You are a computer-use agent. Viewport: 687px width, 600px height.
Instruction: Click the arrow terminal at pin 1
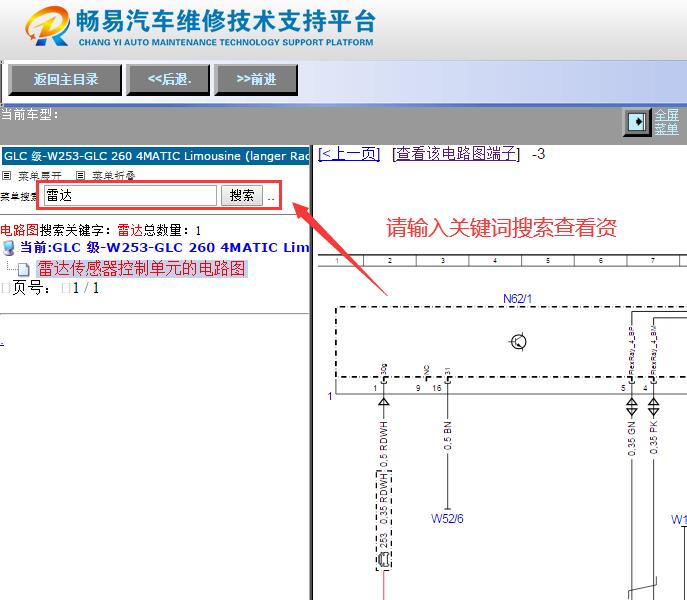tap(384, 401)
